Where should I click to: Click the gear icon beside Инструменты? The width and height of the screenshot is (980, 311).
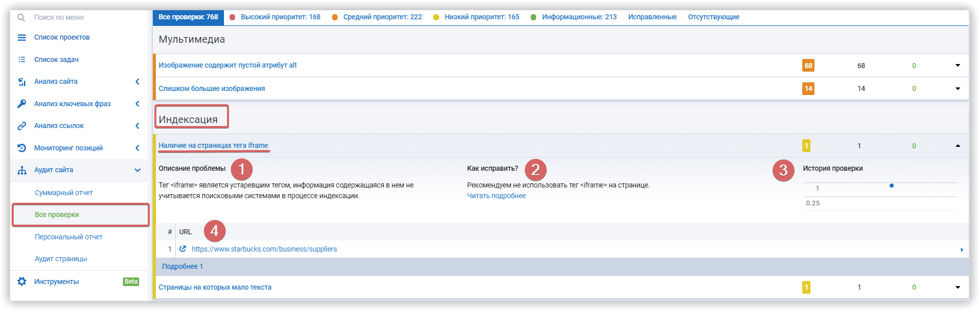click(22, 282)
